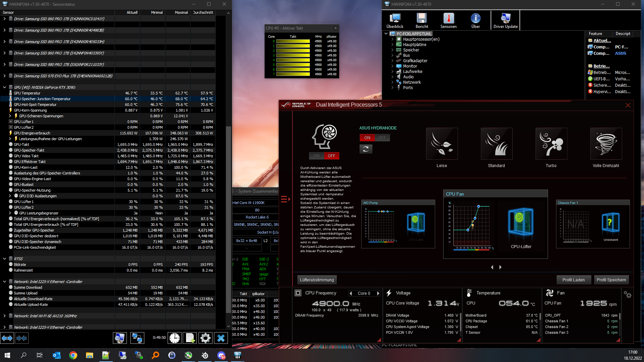Screen dimensions: 644x362
Task: Click the blue X close sensors button
Action: point(221,338)
